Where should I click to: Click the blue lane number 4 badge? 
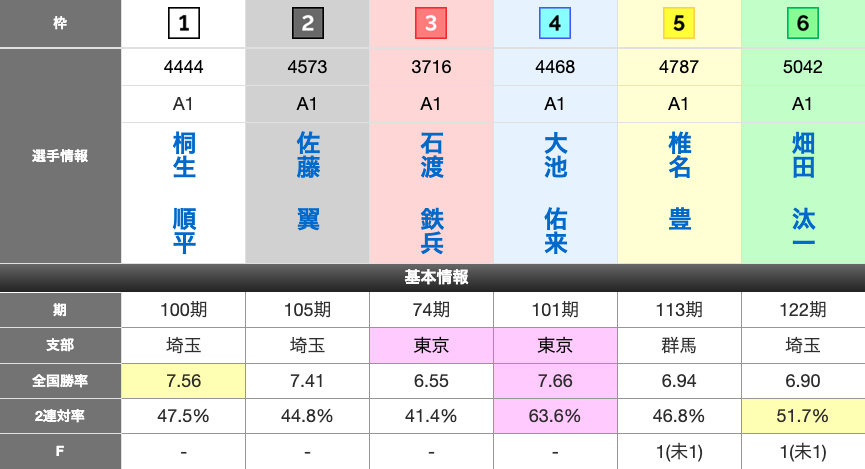coord(555,23)
